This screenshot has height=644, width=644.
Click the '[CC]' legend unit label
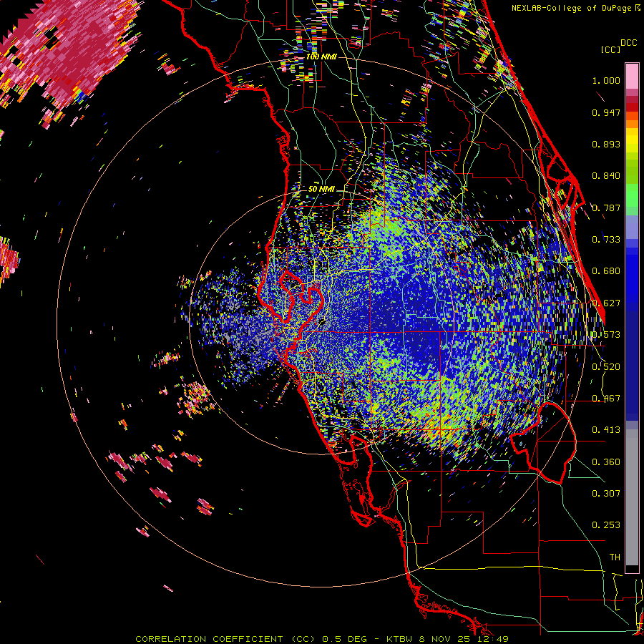click(610, 49)
